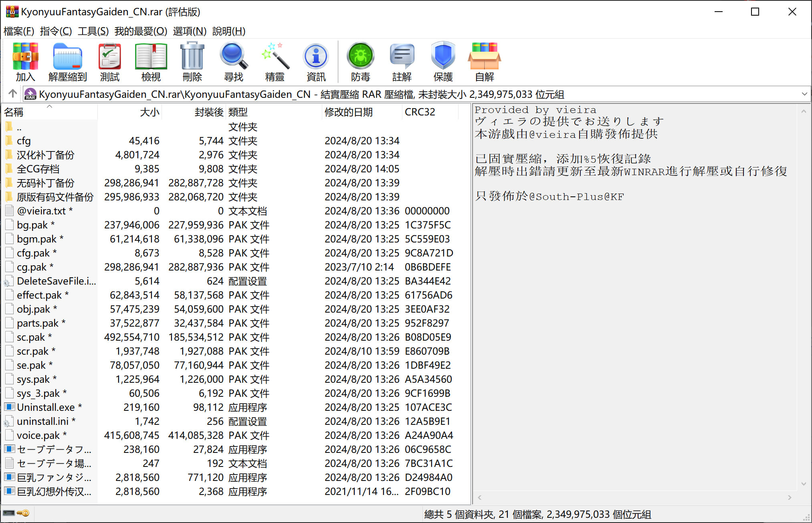Open the Favorites (我的最愛) menu
The image size is (812, 523).
click(141, 31)
